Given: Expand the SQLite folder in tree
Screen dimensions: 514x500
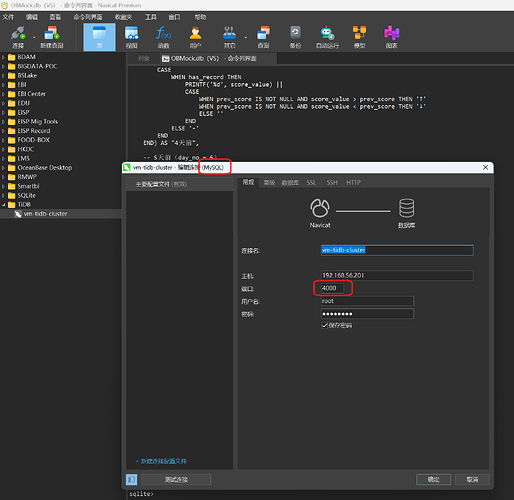Looking at the screenshot, I should (x=3, y=195).
